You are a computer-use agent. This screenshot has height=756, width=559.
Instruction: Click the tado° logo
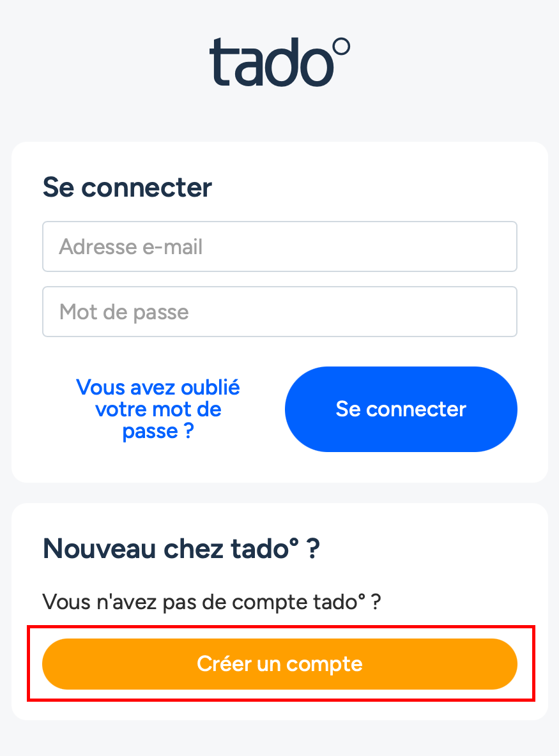click(279, 62)
